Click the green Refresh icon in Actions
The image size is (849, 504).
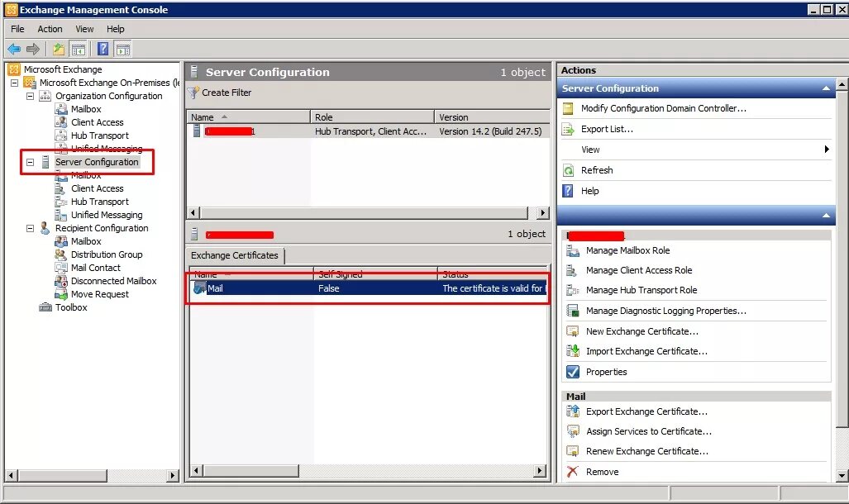(568, 170)
